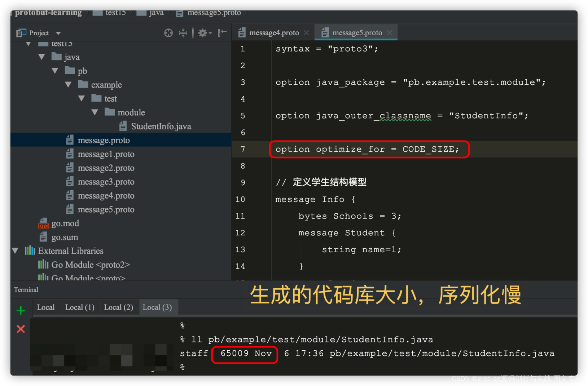The height and width of the screenshot is (386, 588).
Task: Click the message.proto file icon
Action: pyautogui.click(x=70, y=140)
